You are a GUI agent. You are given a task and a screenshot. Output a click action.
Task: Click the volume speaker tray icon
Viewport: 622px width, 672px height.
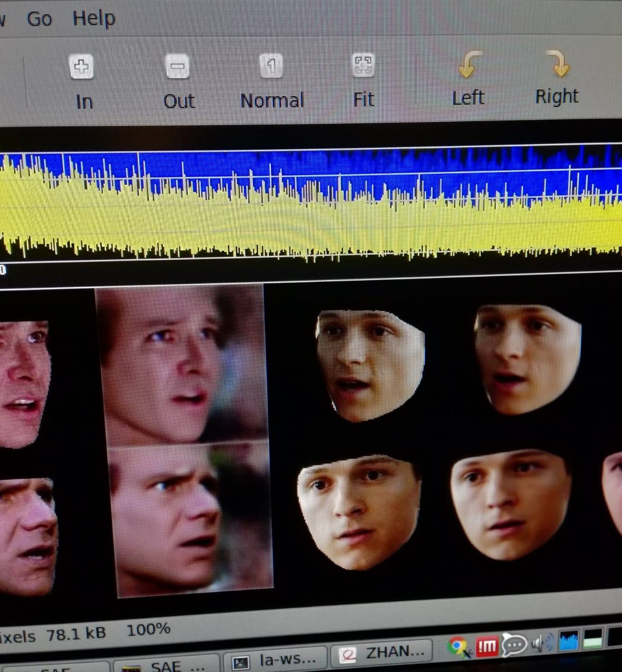tap(542, 643)
